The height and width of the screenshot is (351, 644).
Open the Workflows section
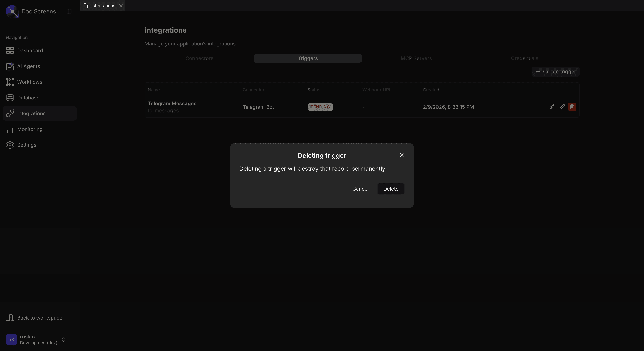tap(30, 82)
